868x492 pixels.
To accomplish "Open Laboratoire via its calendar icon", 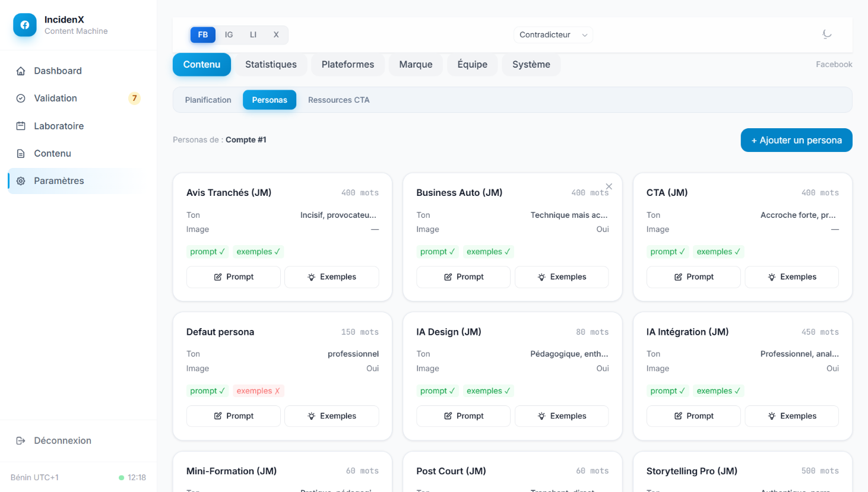I will [x=21, y=126].
